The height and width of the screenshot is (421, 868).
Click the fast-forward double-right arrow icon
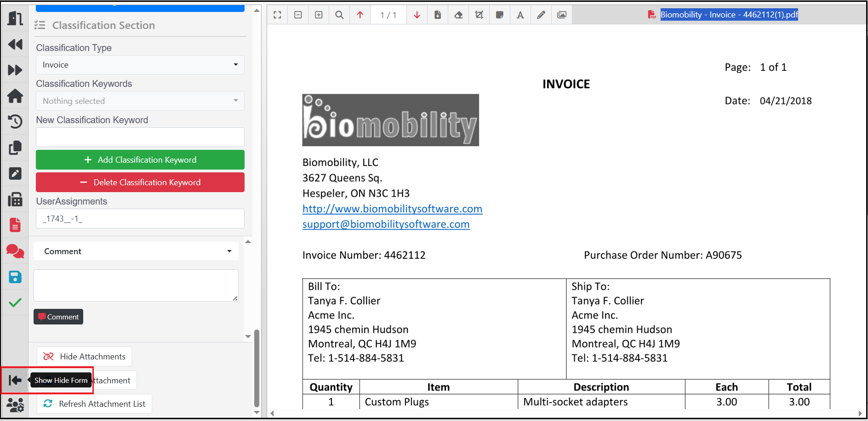(15, 70)
